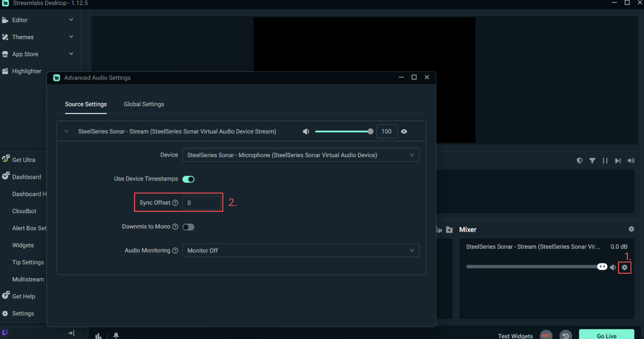Screen dimensions: 644x339
Task: Click the pause bars icon
Action: pyautogui.click(x=605, y=161)
